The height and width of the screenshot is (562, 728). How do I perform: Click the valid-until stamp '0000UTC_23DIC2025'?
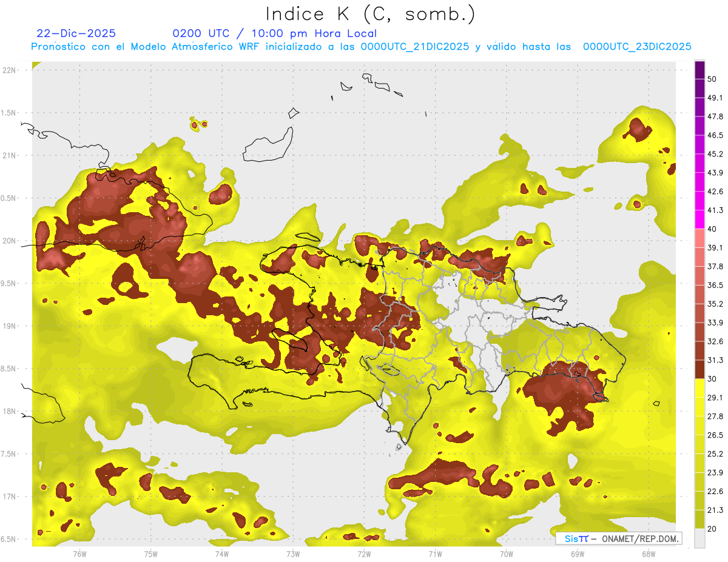coord(637,47)
